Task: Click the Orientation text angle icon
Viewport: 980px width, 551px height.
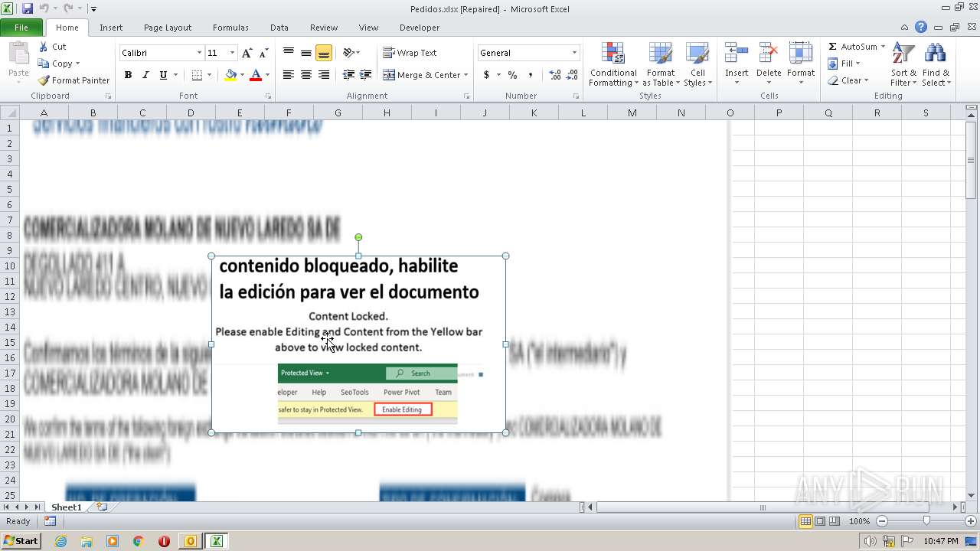Action: tap(348, 53)
